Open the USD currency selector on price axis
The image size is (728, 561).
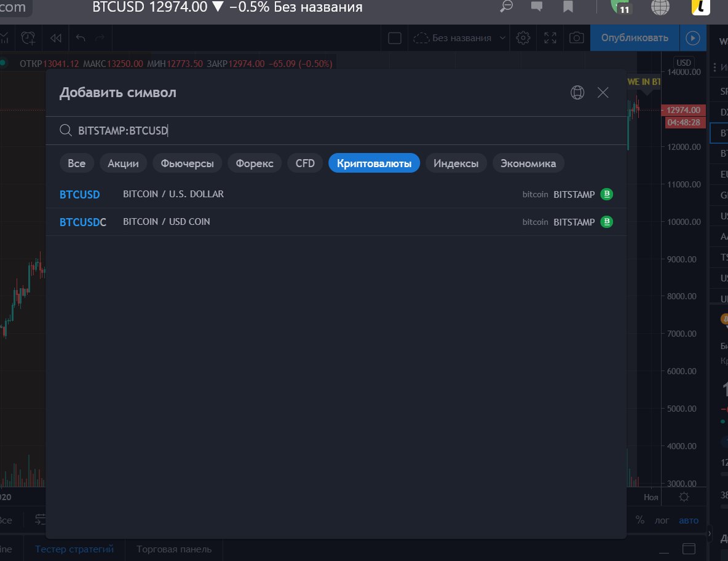pos(684,62)
